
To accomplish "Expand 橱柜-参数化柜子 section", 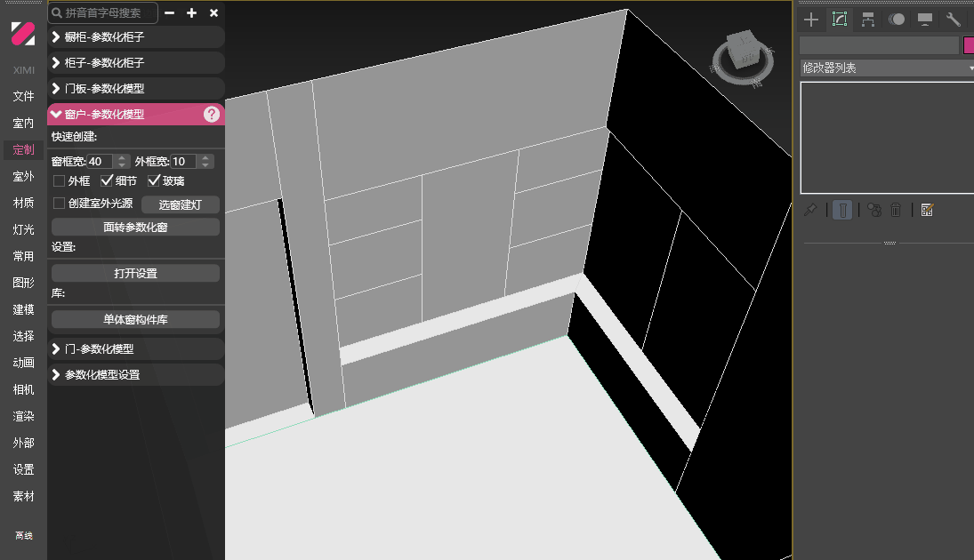I will [x=136, y=36].
